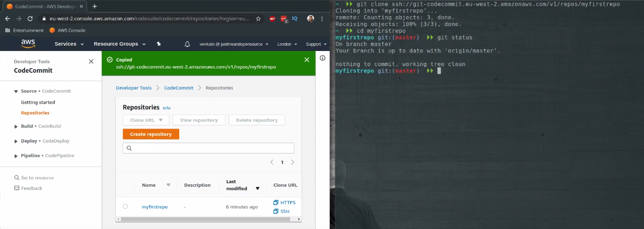Open the AWS Console bookmark

coord(67,30)
